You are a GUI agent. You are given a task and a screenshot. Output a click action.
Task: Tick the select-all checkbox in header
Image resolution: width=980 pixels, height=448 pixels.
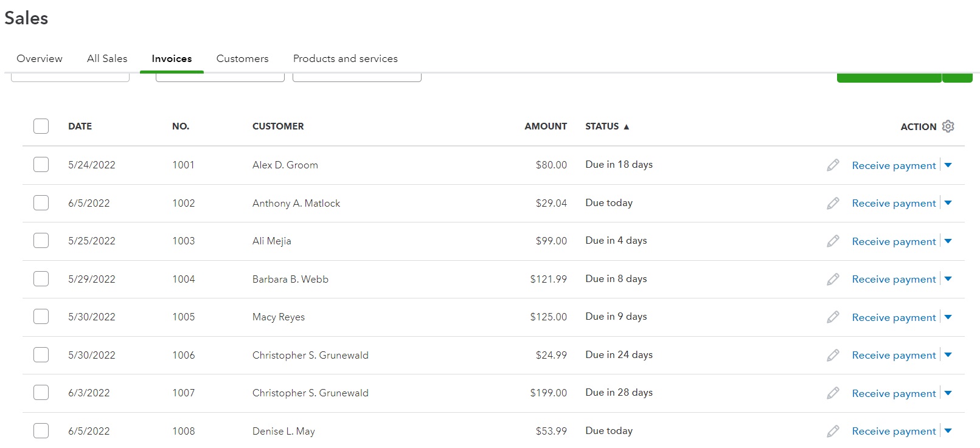(x=41, y=126)
